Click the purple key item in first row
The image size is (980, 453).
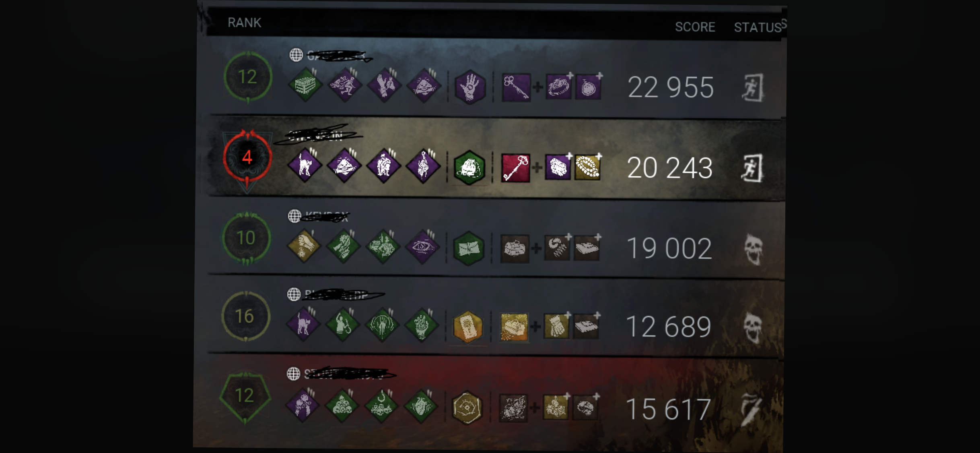click(x=517, y=87)
